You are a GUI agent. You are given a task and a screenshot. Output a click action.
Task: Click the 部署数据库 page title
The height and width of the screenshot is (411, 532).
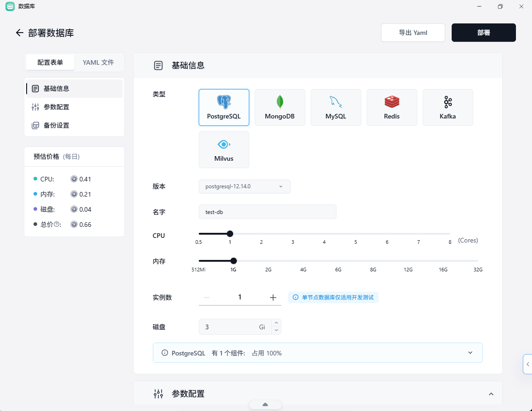click(51, 33)
